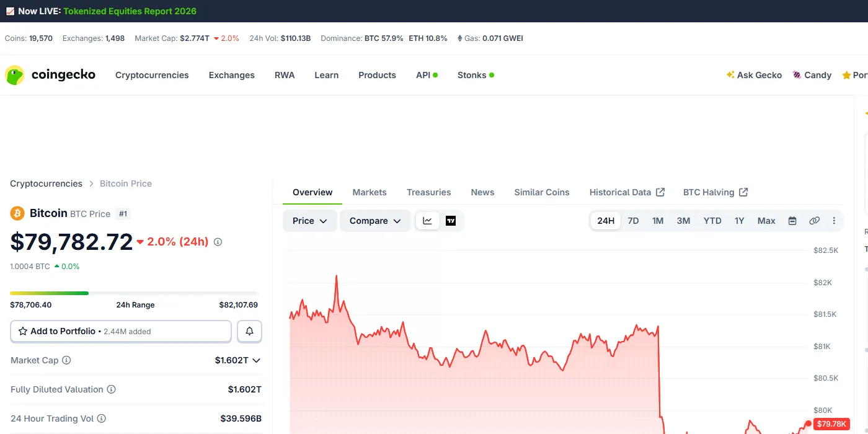Click the Ask Gecko sparkle icon
868x434 pixels.
pyautogui.click(x=730, y=74)
